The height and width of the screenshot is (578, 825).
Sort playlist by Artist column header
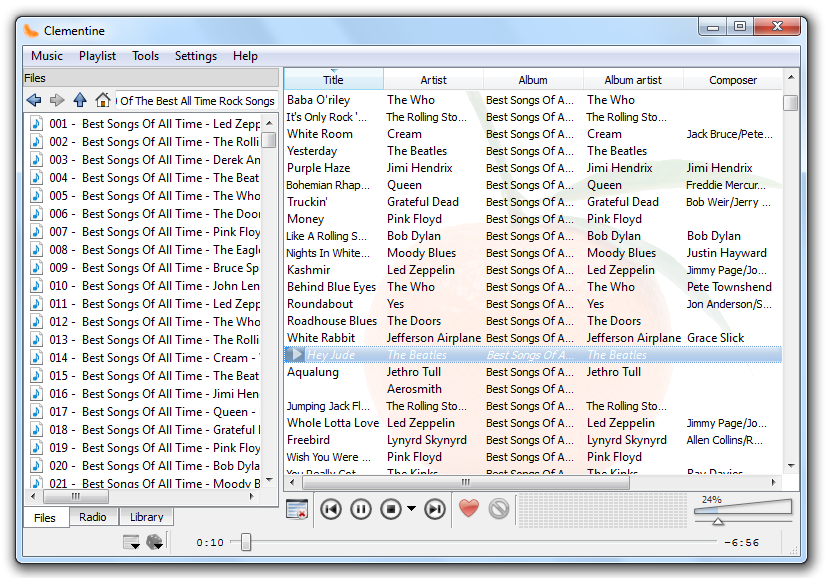tap(433, 80)
